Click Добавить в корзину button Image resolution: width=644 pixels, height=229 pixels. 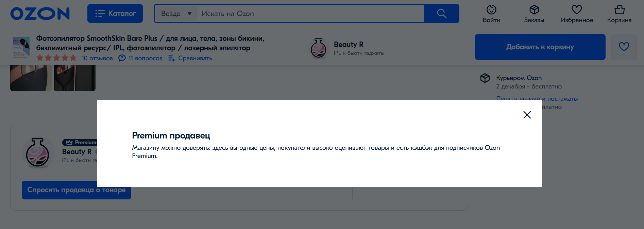click(540, 47)
